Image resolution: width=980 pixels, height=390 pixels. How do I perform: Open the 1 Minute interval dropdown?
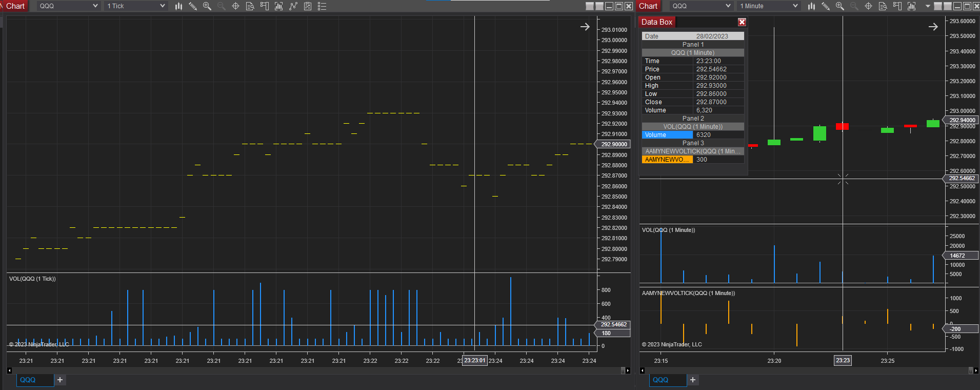point(769,6)
